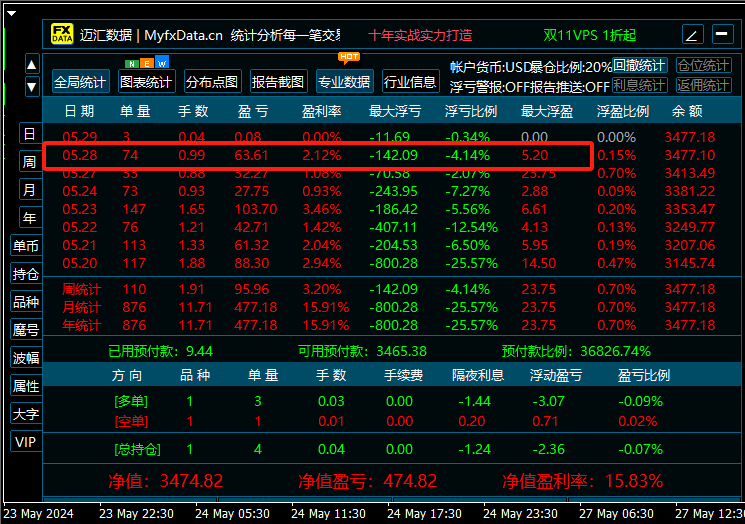Open the 分布点图 tab
The height and width of the screenshot is (524, 745).
pos(212,82)
